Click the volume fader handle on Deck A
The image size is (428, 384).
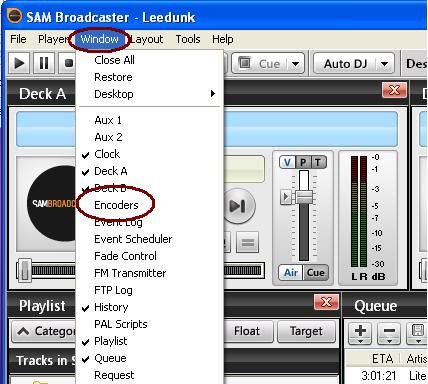[x=304, y=197]
